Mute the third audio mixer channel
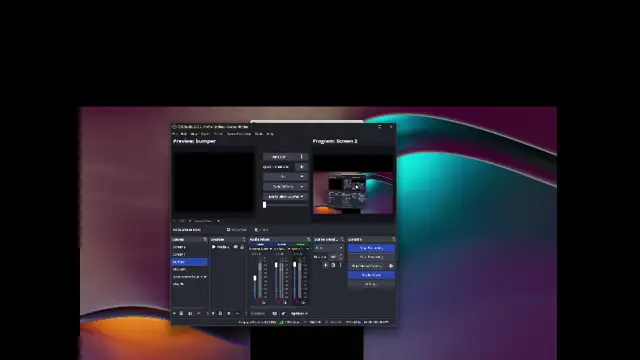640x360 pixels. click(x=298, y=302)
